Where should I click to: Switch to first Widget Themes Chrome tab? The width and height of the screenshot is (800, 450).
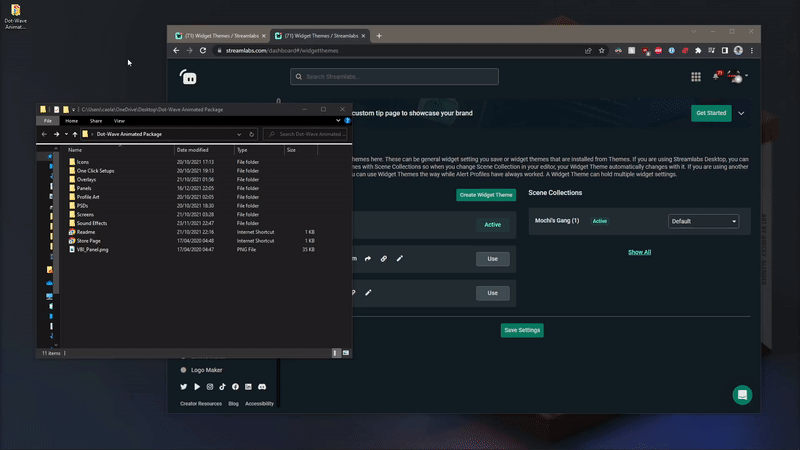219,36
